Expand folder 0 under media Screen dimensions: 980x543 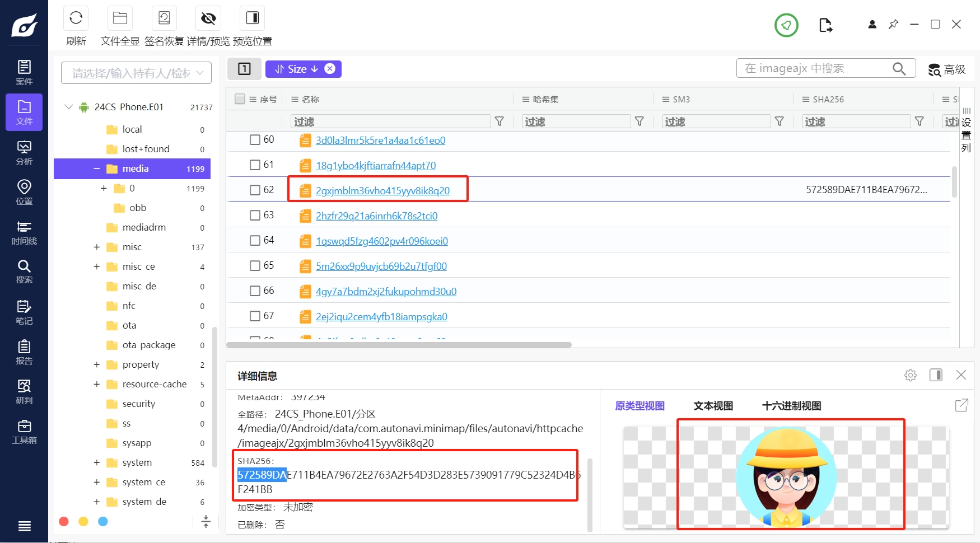click(104, 188)
